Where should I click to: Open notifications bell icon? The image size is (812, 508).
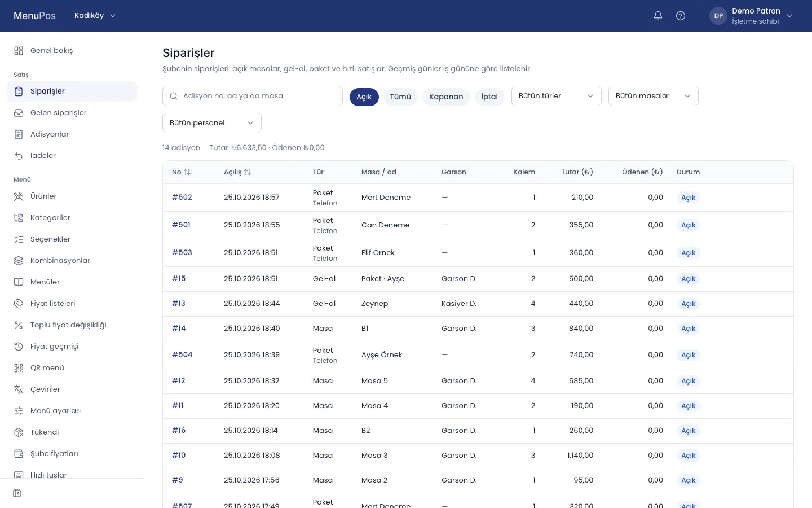[657, 16]
